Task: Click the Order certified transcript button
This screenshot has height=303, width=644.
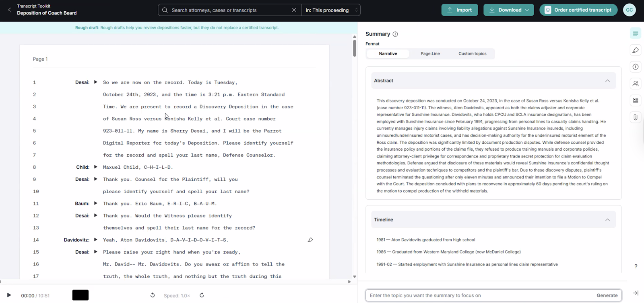Action: tap(578, 10)
